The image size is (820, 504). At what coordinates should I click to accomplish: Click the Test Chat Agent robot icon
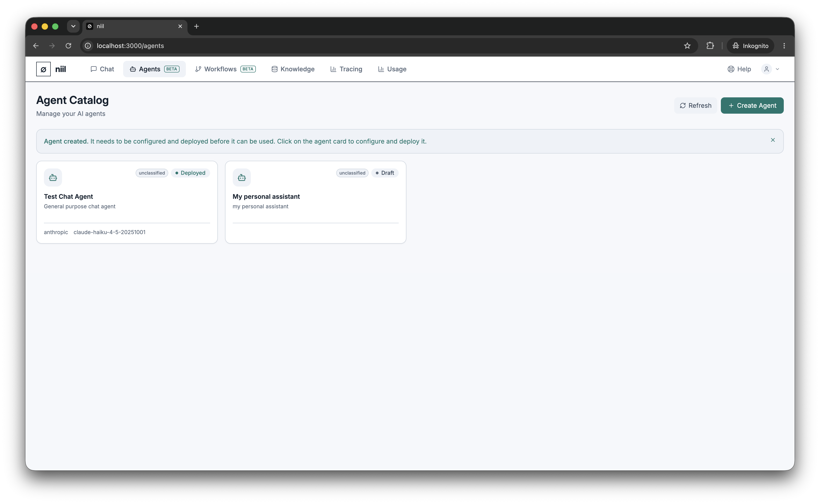(x=53, y=178)
